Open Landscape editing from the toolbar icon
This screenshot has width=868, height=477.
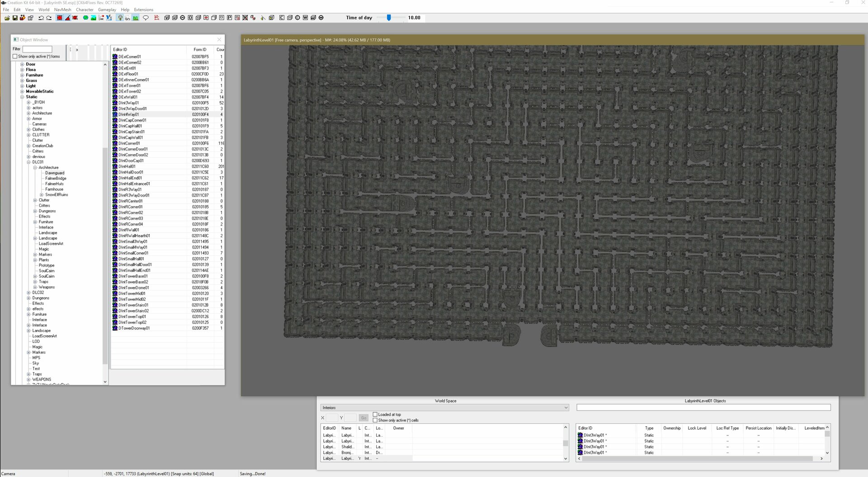coord(93,18)
